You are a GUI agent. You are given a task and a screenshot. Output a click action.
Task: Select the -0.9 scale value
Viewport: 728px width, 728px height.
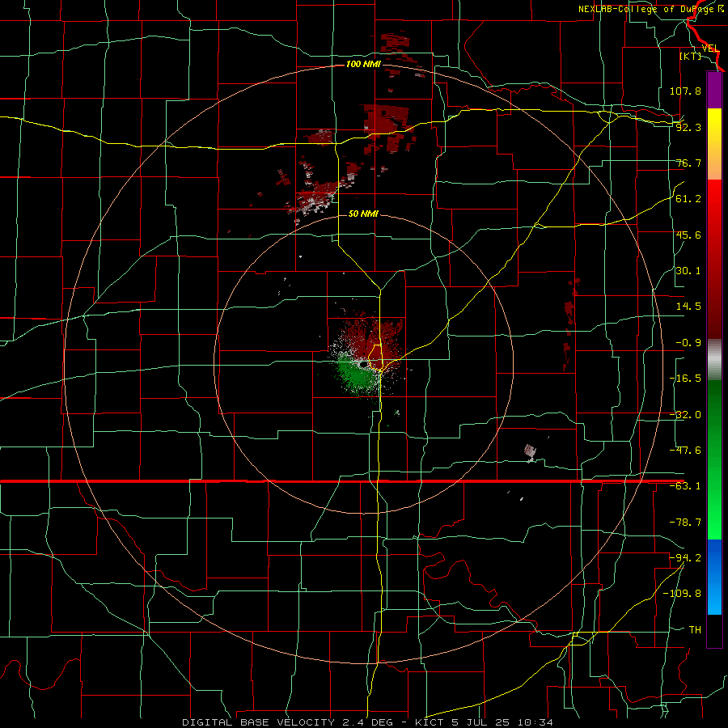[688, 343]
